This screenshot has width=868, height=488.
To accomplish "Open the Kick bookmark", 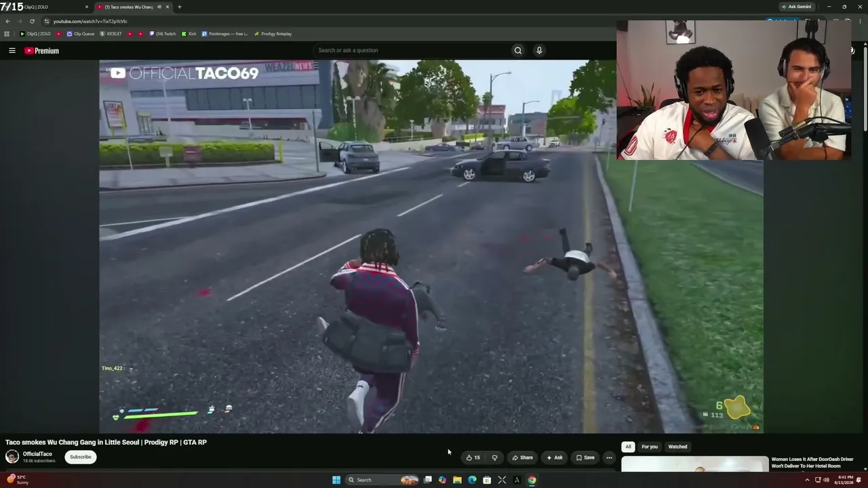I will [189, 34].
